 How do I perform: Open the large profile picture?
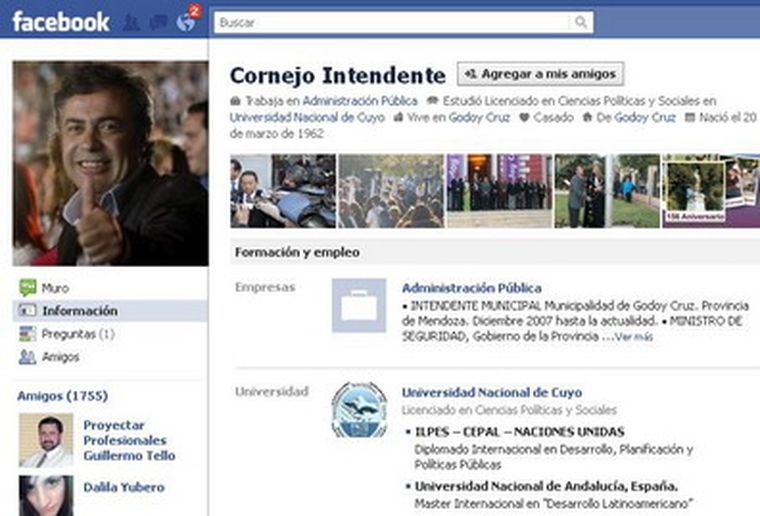[111, 163]
